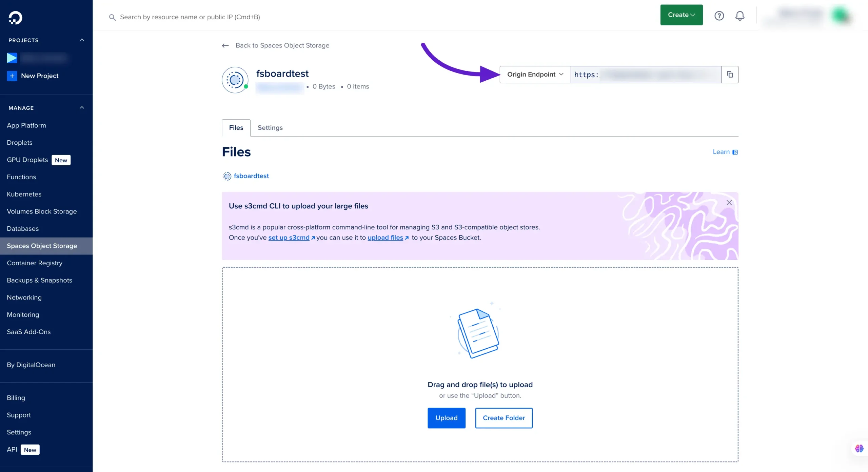Open the Origin Endpoint dropdown
Image resolution: width=868 pixels, height=472 pixels.
pyautogui.click(x=535, y=74)
